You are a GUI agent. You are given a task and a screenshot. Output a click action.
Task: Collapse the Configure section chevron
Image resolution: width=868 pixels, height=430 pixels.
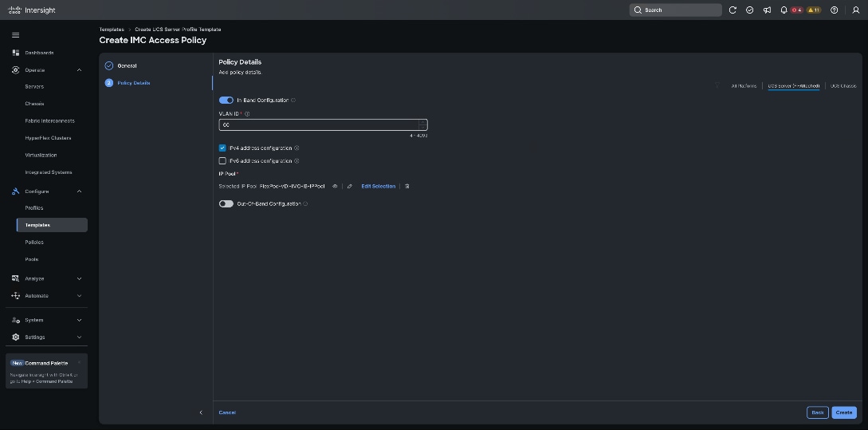79,191
